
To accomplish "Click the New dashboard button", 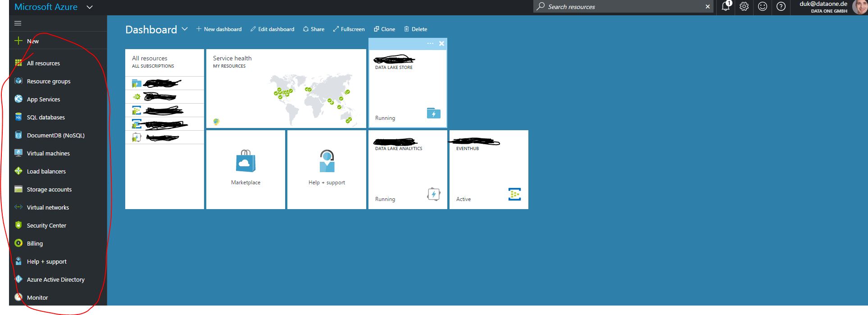I will [219, 29].
